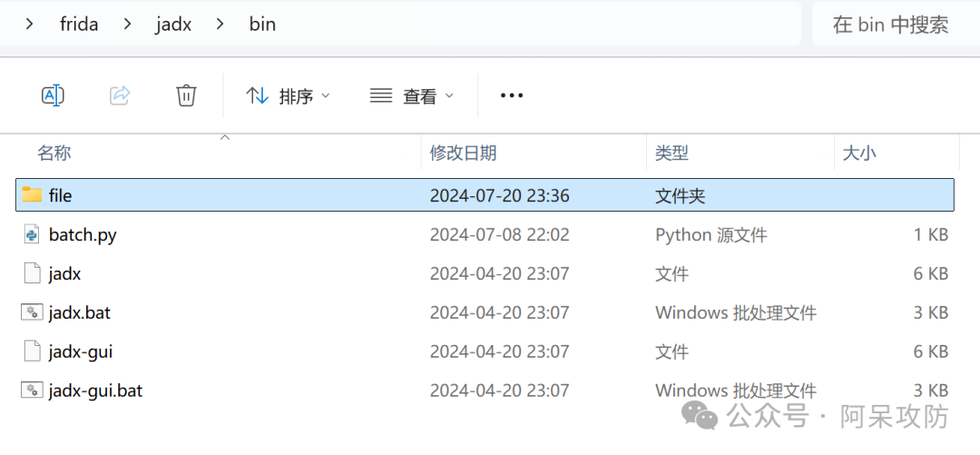This screenshot has height=455, width=980.
Task: Click date 2024-07-08 22:02 of batch.py
Action: point(499,235)
